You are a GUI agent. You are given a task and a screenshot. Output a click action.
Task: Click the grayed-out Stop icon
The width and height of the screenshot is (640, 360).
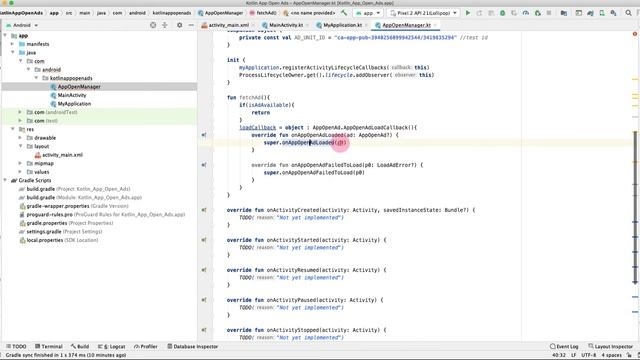[549, 13]
